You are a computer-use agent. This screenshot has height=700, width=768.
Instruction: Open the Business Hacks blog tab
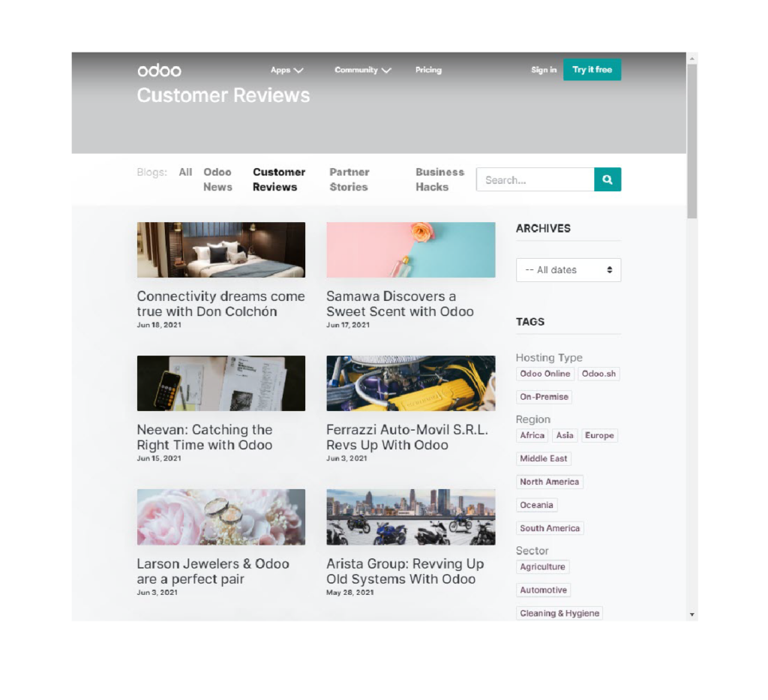(x=439, y=179)
